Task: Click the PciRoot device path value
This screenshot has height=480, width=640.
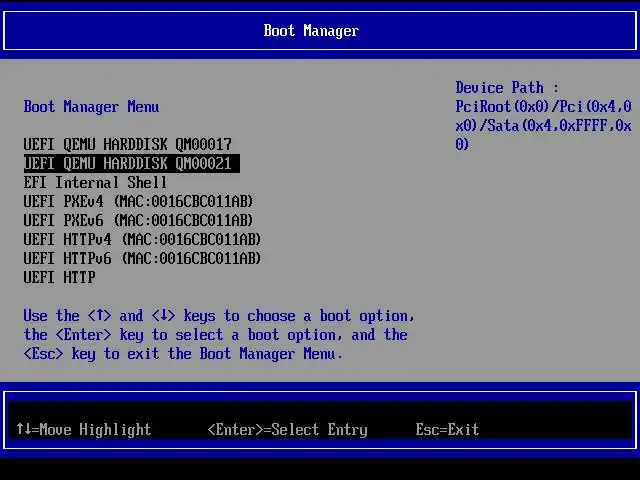Action: point(544,126)
